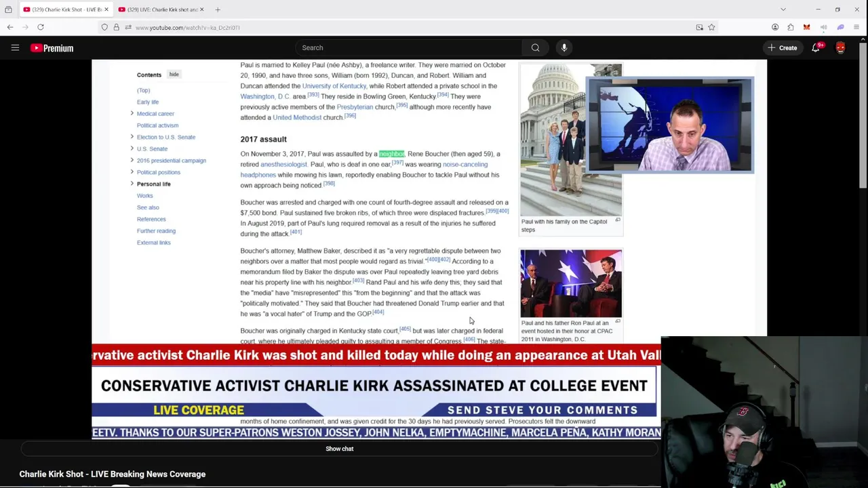Go back with the browser back arrow
868x488 pixels.
tap(10, 27)
